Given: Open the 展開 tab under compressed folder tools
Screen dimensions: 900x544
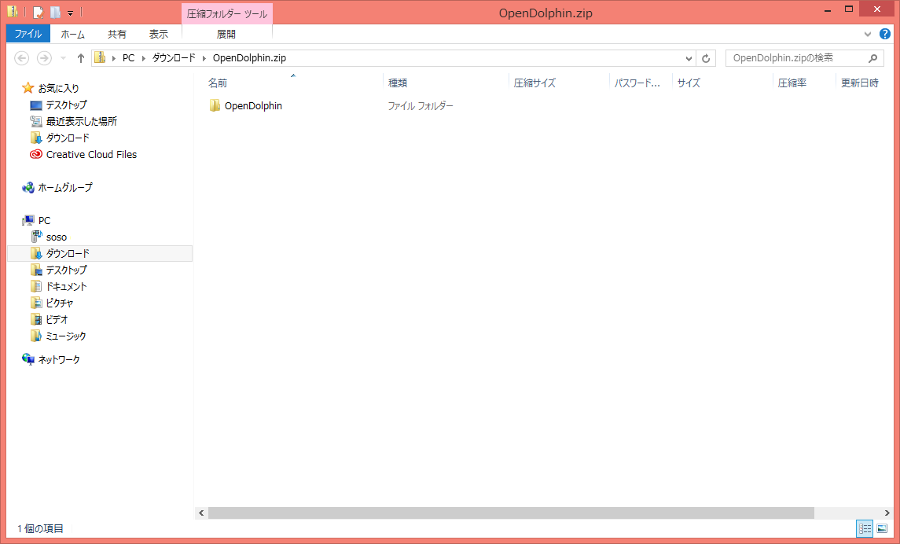Looking at the screenshot, I should click(x=226, y=34).
